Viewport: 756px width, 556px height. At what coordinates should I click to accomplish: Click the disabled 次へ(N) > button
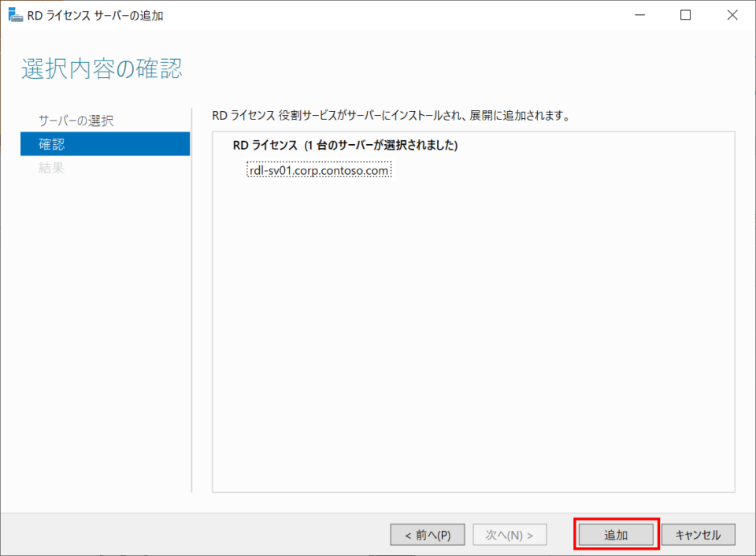coord(510,534)
